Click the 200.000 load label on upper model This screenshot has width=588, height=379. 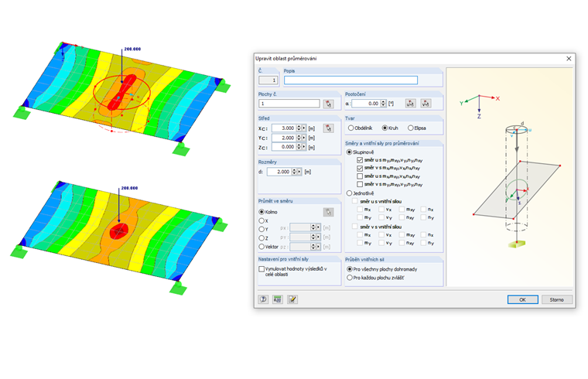tap(132, 49)
